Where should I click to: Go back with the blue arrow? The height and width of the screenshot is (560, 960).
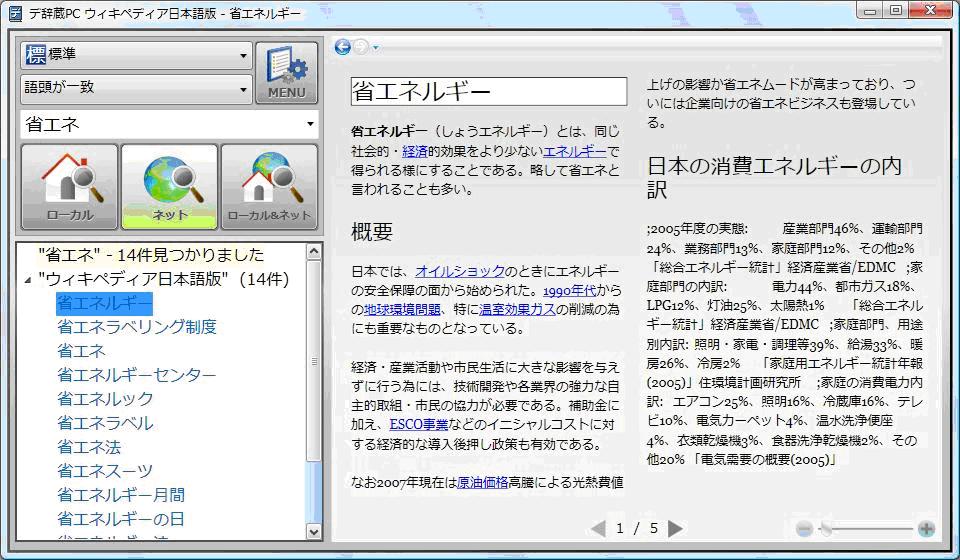[342, 47]
